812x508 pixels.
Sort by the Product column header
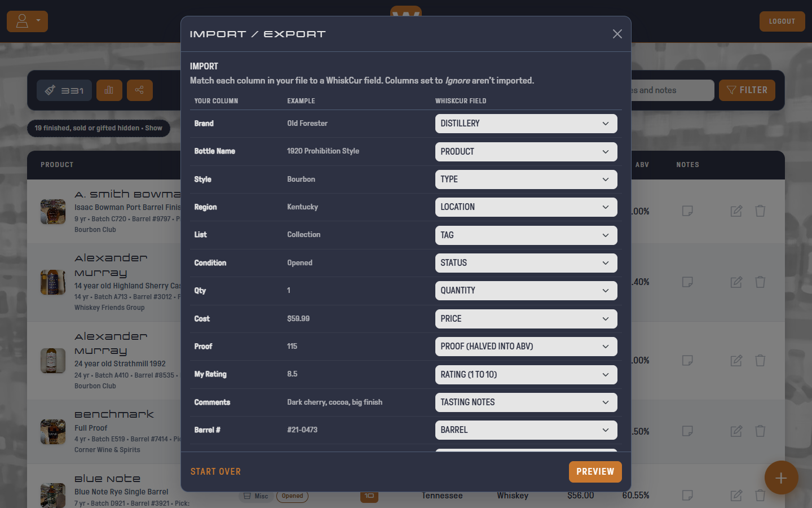point(57,165)
